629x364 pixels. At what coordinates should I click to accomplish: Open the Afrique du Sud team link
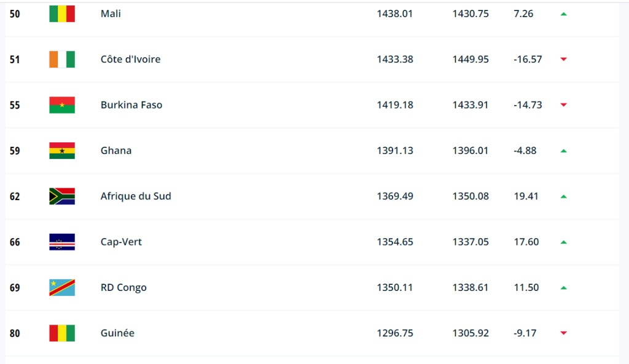tap(136, 196)
